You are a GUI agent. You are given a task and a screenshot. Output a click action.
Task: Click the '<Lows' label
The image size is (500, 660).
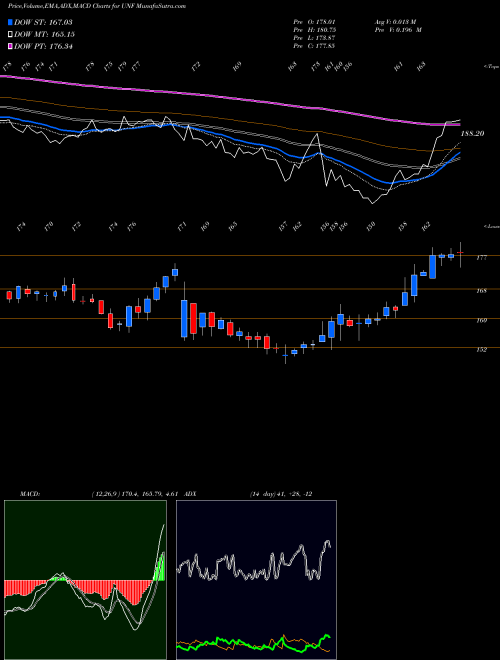(491, 226)
